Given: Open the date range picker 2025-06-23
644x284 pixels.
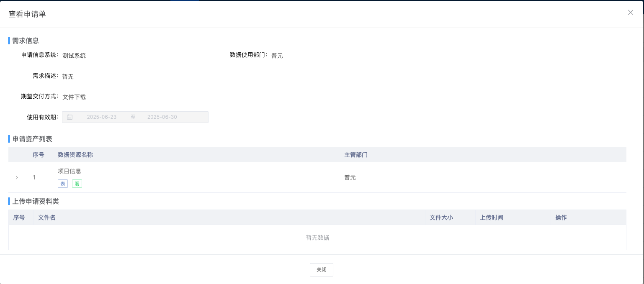Looking at the screenshot, I should coord(102,117).
